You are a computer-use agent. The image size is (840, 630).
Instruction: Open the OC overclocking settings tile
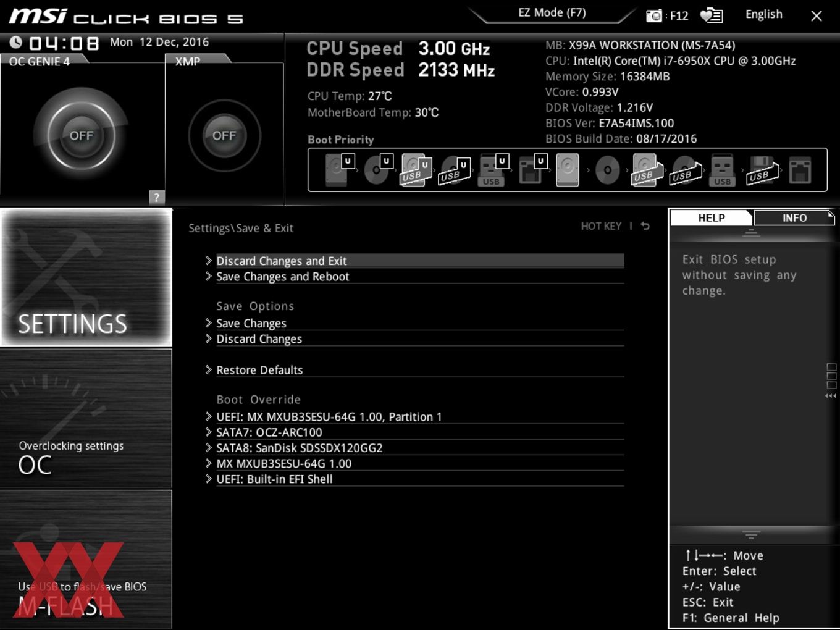(x=86, y=419)
